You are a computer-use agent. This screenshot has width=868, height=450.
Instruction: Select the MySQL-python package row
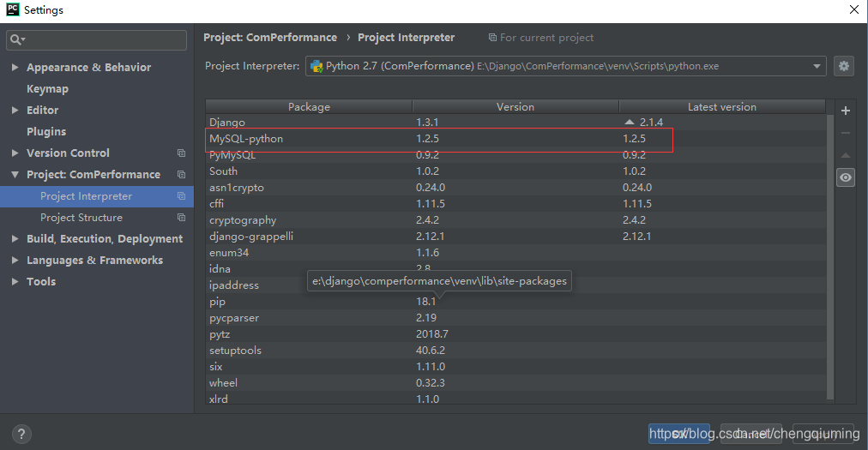coord(516,138)
